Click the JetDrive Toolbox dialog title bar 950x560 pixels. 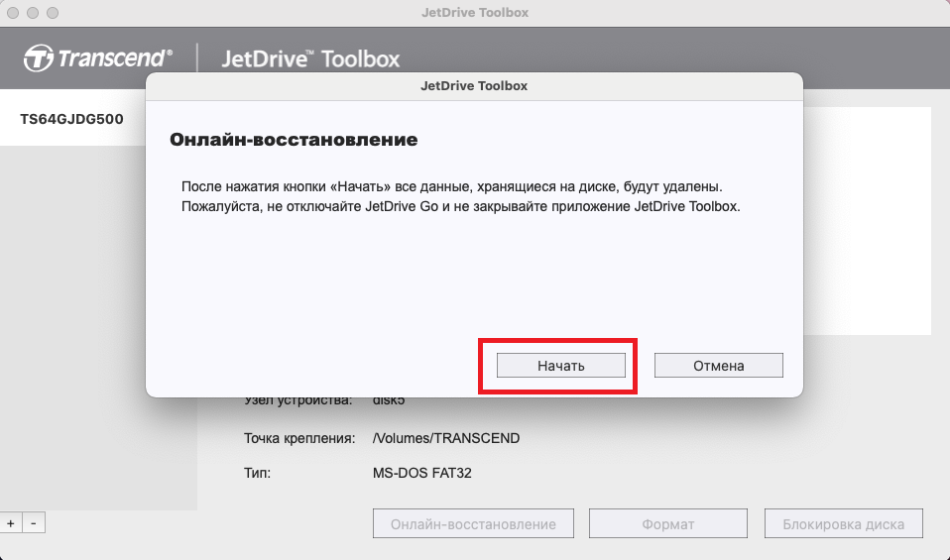click(x=474, y=86)
